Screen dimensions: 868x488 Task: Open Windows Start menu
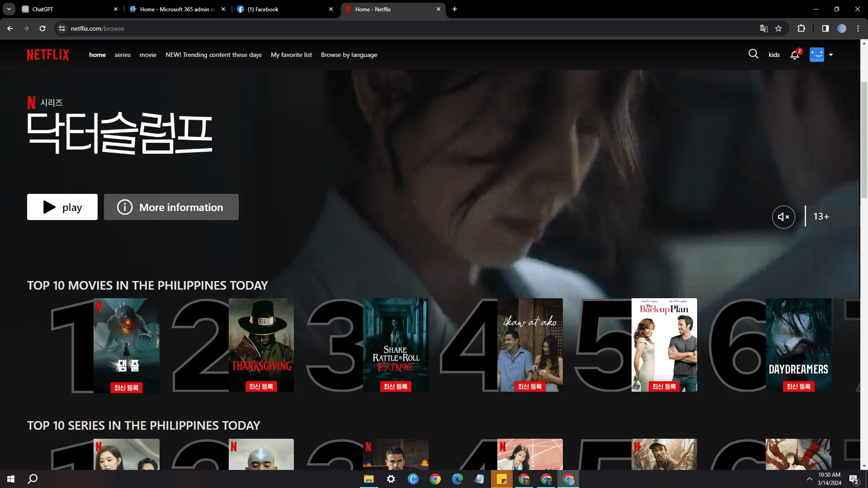[x=11, y=479]
